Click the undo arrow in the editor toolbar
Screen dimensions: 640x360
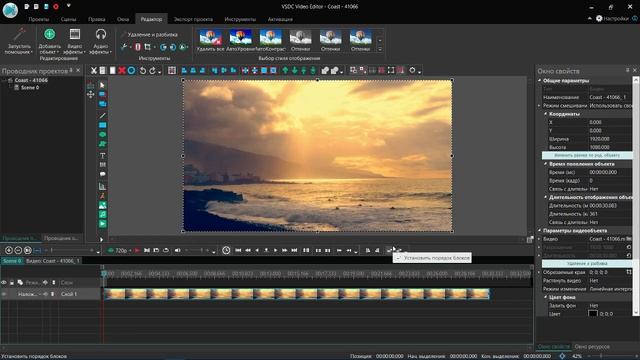(142, 71)
